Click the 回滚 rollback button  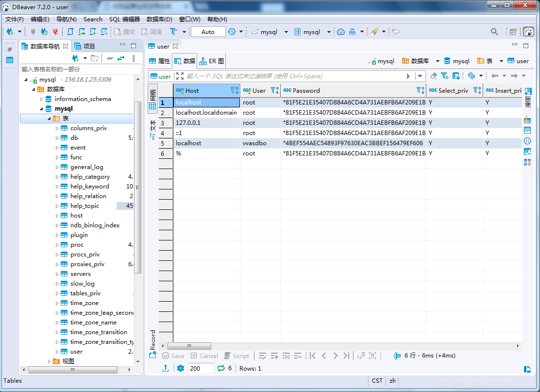(152, 32)
